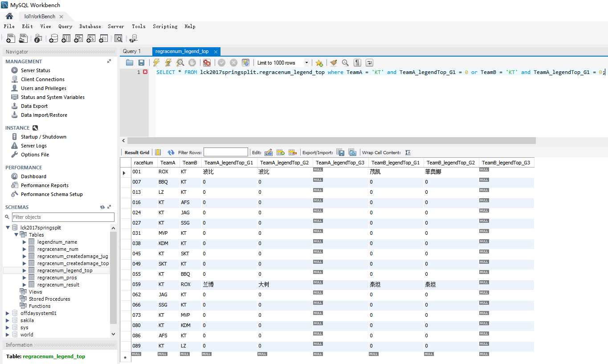
Task: Rollback transaction X icon
Action: click(233, 63)
